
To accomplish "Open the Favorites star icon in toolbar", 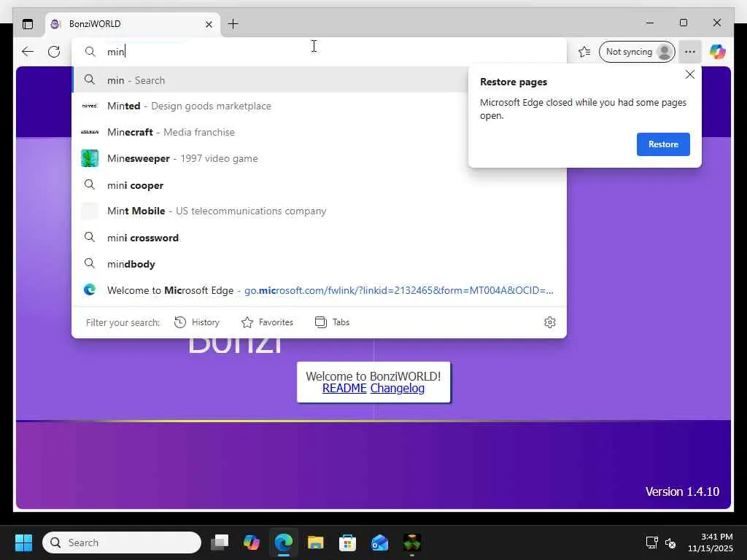I will tap(584, 52).
